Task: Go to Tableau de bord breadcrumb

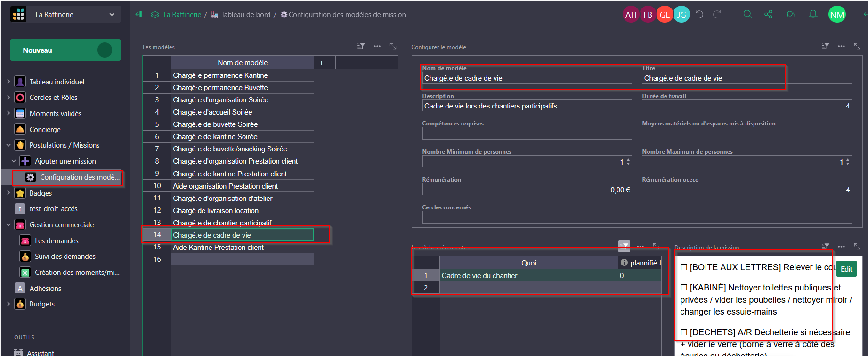Action: coord(245,15)
